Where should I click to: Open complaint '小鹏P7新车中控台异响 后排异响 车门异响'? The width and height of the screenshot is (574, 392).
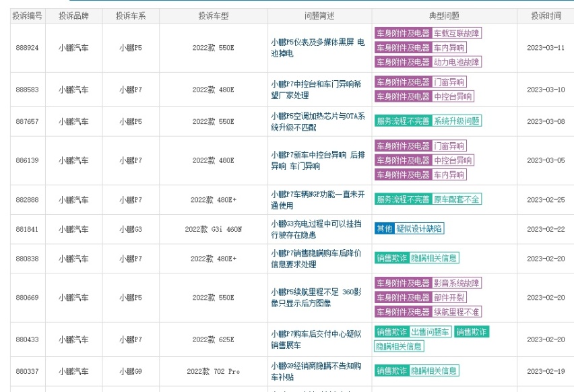click(318, 160)
